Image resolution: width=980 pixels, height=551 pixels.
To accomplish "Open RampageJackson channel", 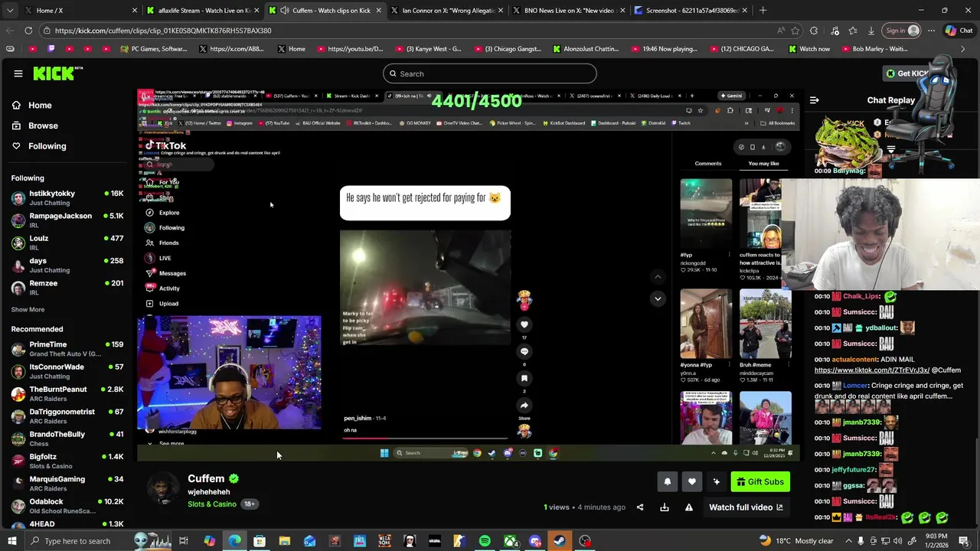I will (x=67, y=220).
